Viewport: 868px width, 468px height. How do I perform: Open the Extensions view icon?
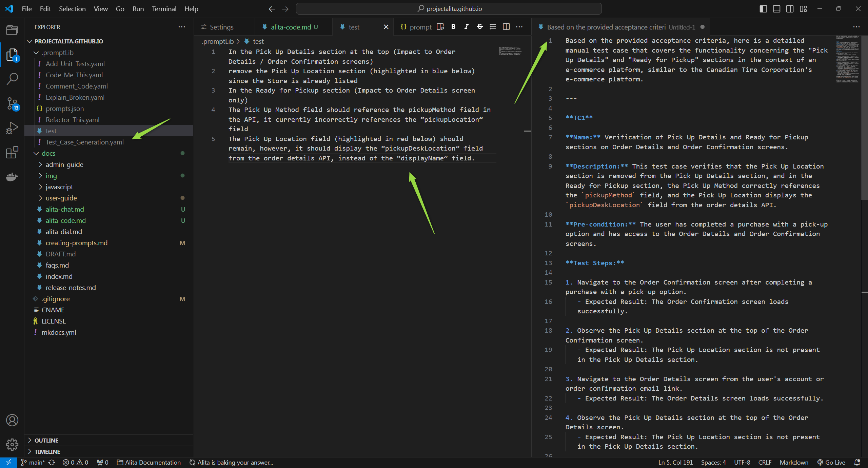pos(12,152)
